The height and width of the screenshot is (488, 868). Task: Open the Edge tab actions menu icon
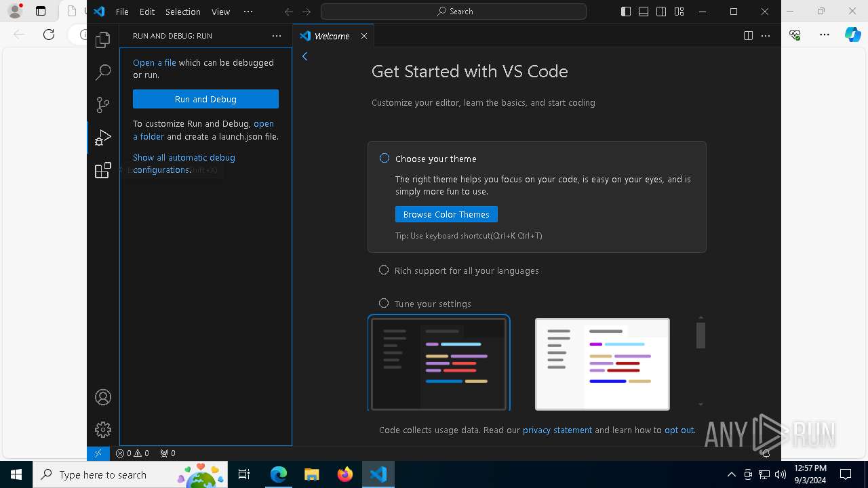coord(41,11)
